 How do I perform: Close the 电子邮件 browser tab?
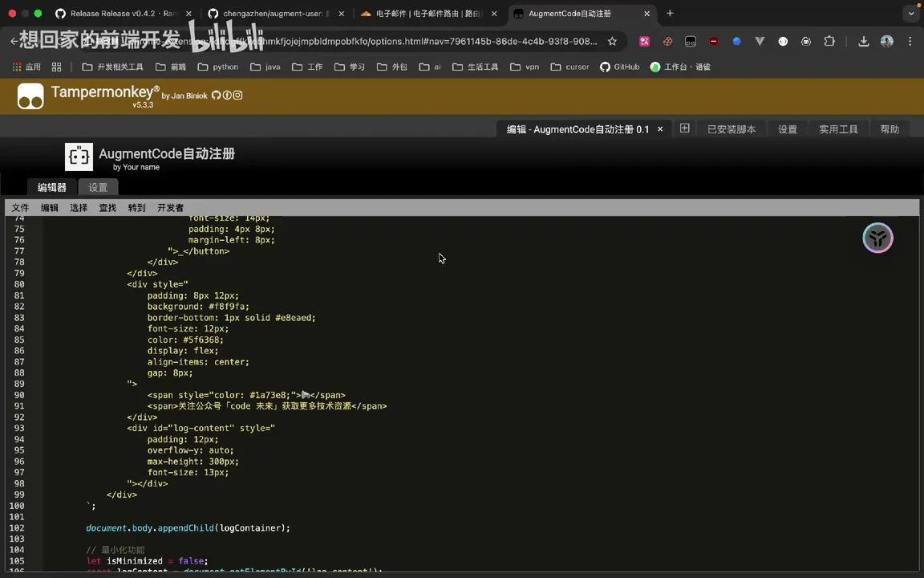(494, 13)
